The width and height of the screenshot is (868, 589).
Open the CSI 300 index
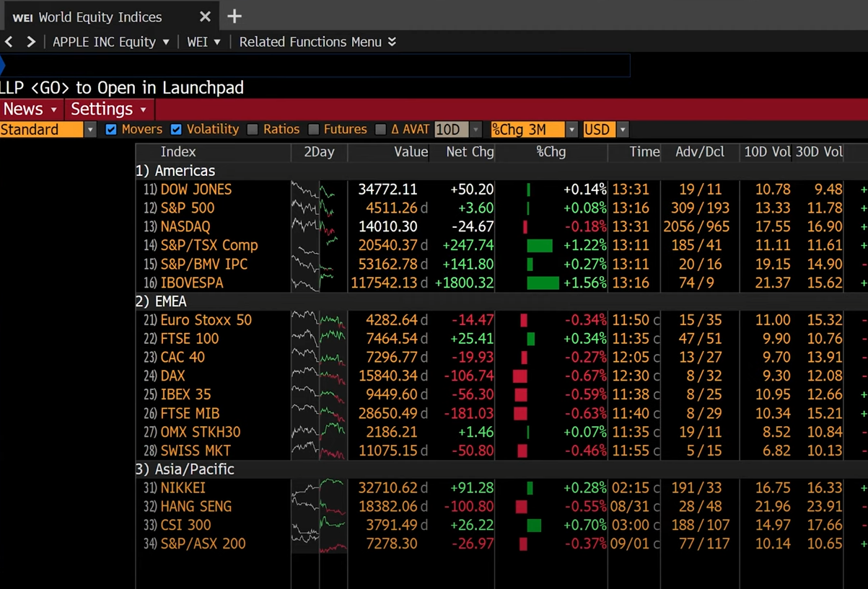coord(186,526)
